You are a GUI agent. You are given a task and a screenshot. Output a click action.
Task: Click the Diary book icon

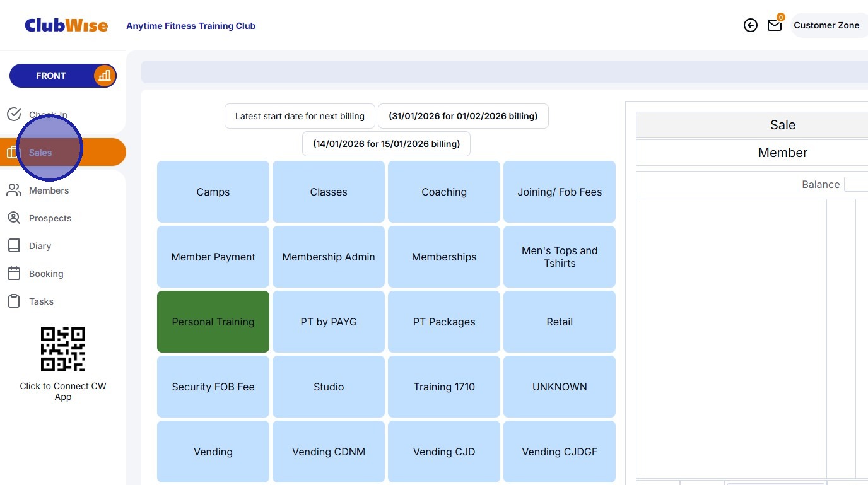(14, 245)
